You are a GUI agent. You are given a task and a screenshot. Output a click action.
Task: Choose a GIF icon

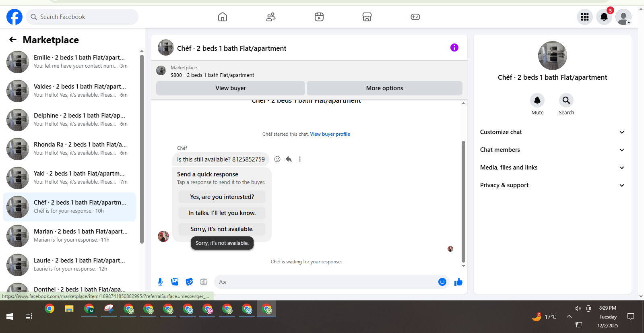click(204, 282)
